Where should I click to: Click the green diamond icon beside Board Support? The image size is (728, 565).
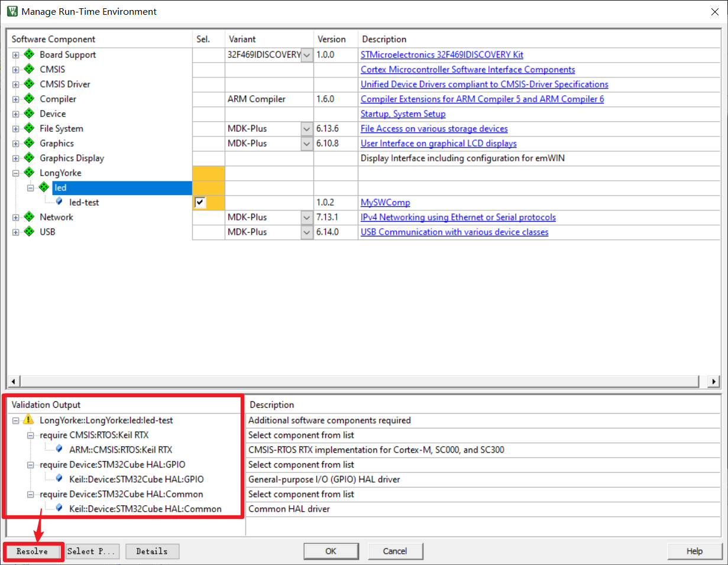point(29,54)
